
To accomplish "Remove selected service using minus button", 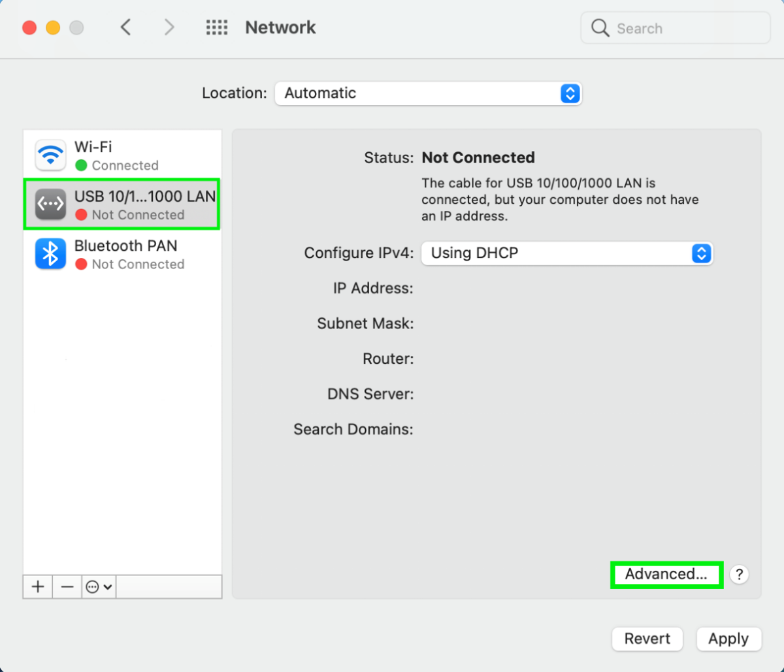I will click(x=67, y=586).
